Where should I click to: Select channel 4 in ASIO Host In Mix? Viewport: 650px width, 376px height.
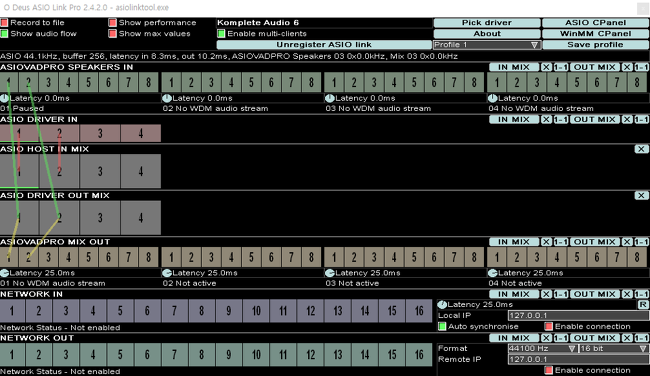coord(141,171)
